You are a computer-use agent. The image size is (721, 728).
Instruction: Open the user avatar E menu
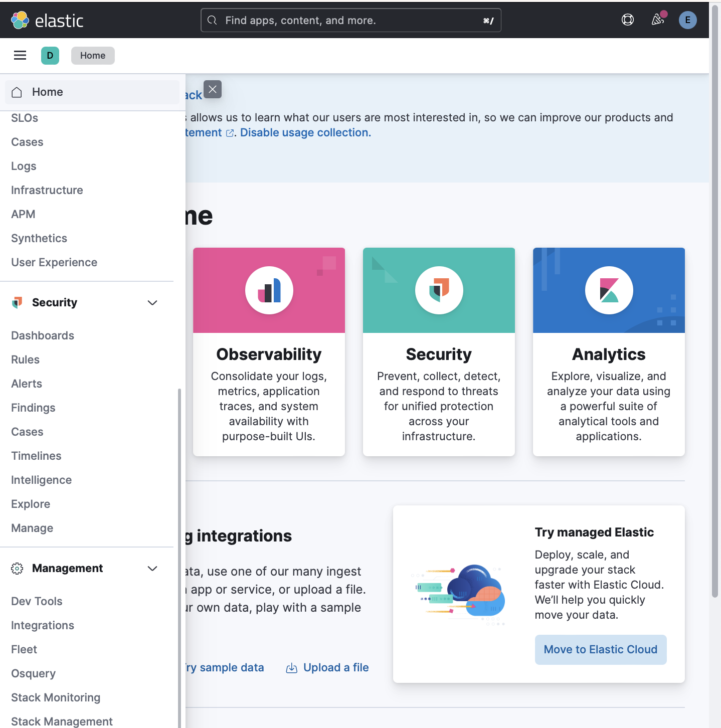[687, 20]
